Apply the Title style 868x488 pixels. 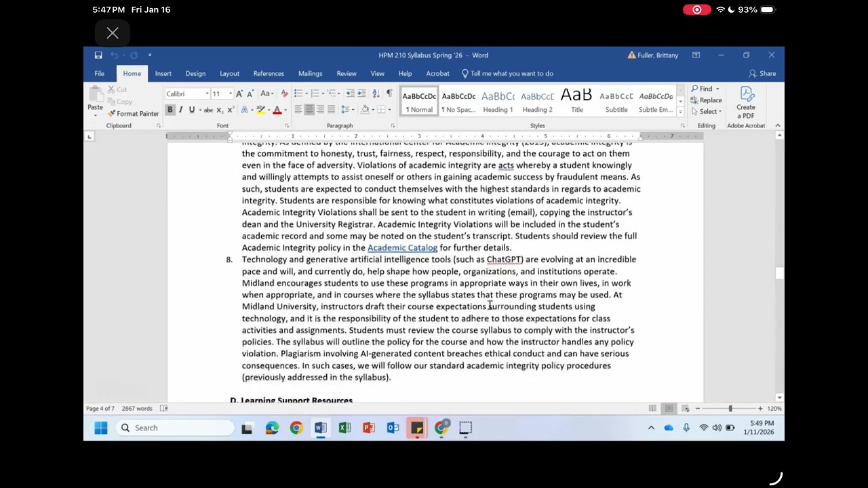tap(576, 102)
